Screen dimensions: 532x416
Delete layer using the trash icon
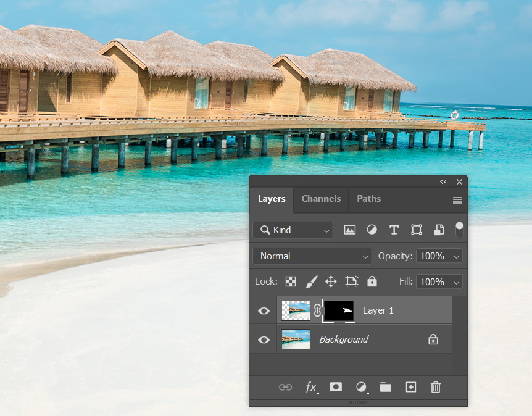[436, 387]
